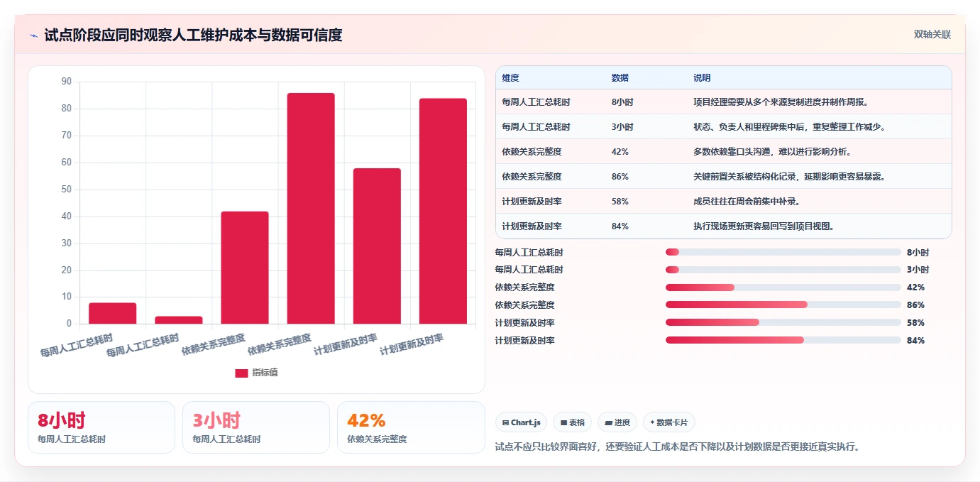Click the progress bar labeled 8小时
The image size is (980, 482).
click(x=783, y=252)
